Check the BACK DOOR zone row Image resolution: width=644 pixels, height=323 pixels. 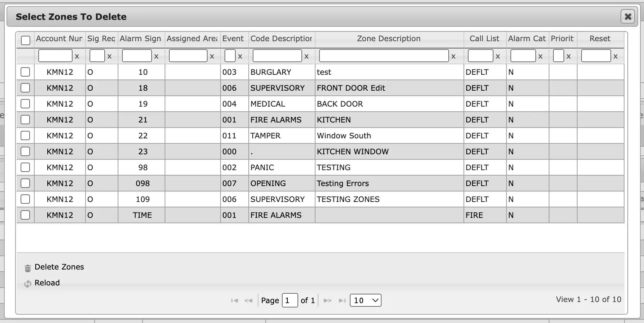tap(25, 104)
